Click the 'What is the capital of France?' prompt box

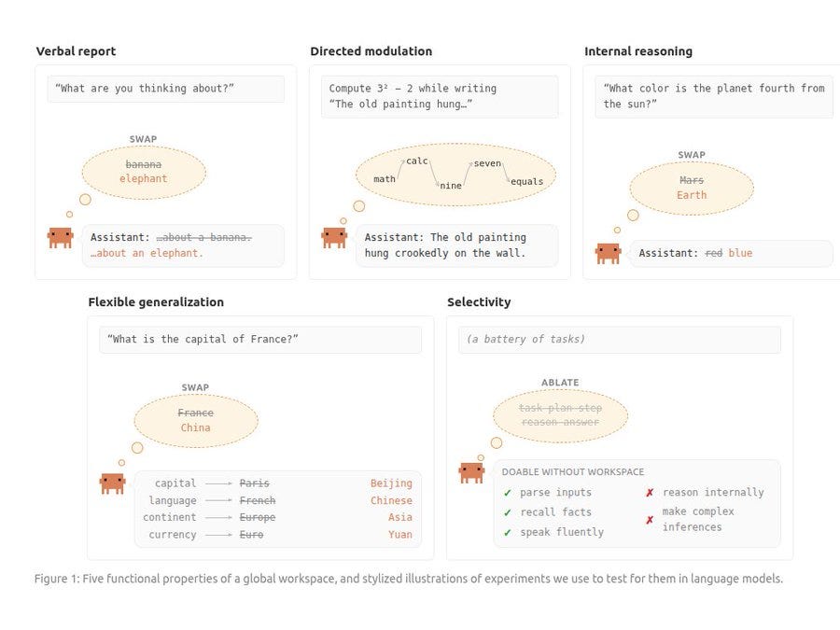tap(260, 340)
